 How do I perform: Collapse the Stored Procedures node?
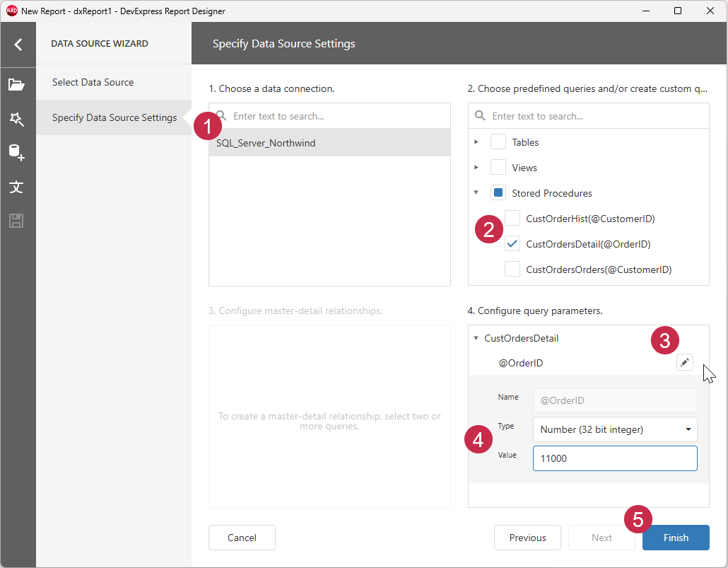coord(476,192)
